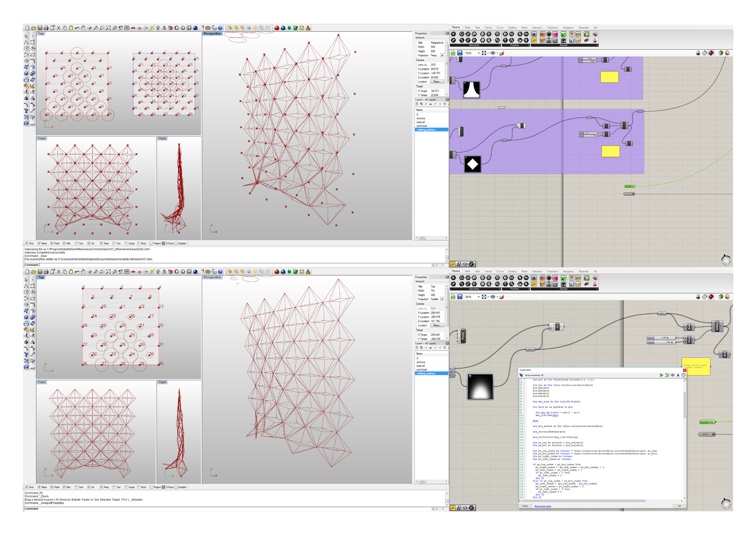This screenshot has width=756, height=535.
Task: Switch to Kangaroo tab in lower Grasshopper
Action: tap(568, 271)
